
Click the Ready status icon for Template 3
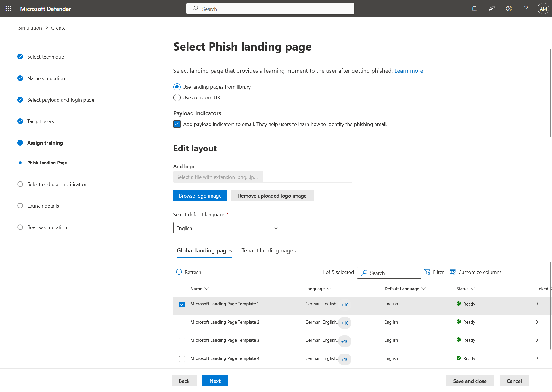tap(459, 340)
